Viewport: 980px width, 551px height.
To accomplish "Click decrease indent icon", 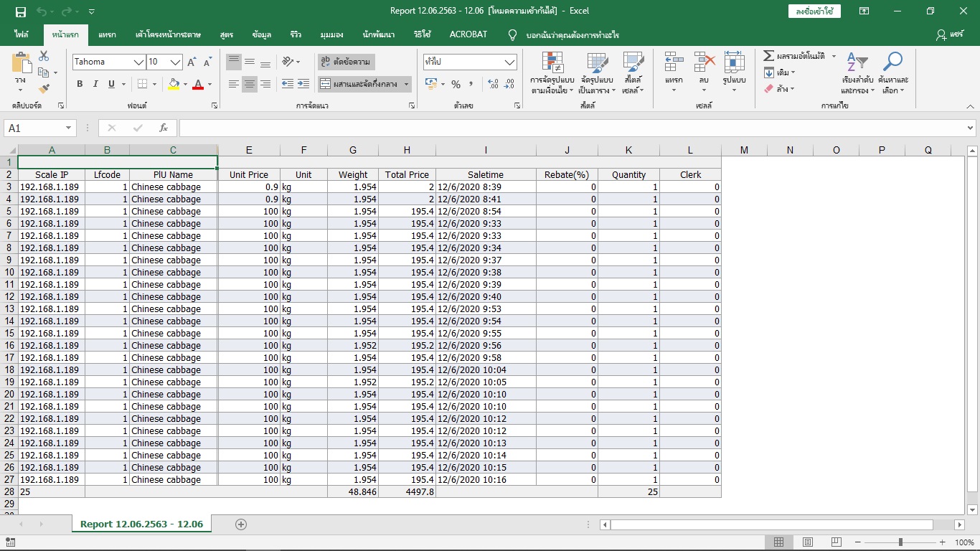I will 288,84.
